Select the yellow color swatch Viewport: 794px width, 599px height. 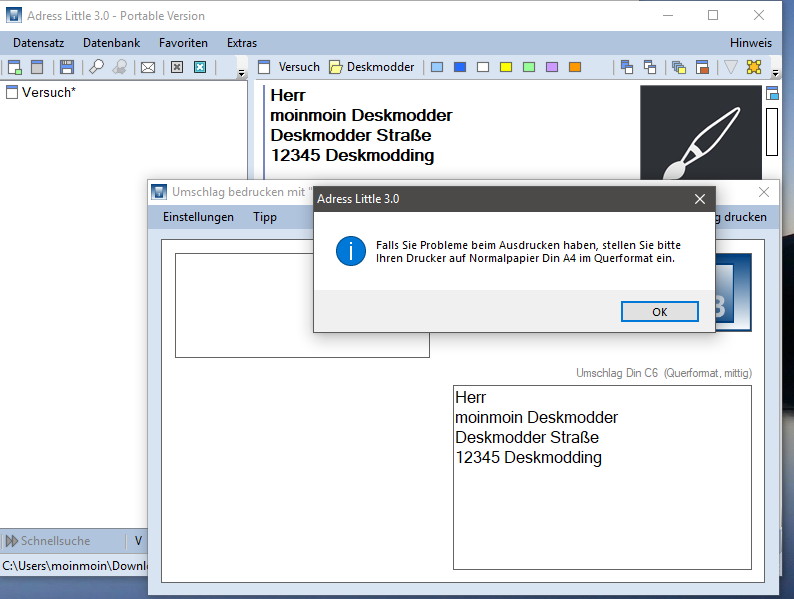[x=506, y=67]
